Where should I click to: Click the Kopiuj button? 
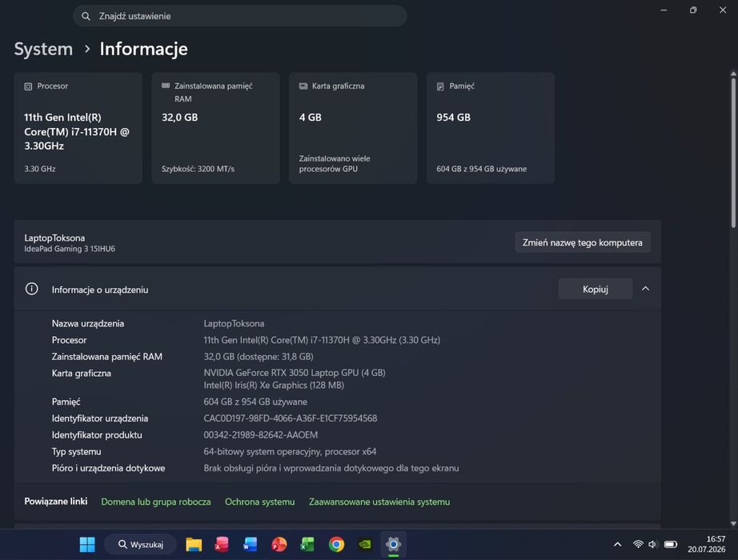pos(595,289)
